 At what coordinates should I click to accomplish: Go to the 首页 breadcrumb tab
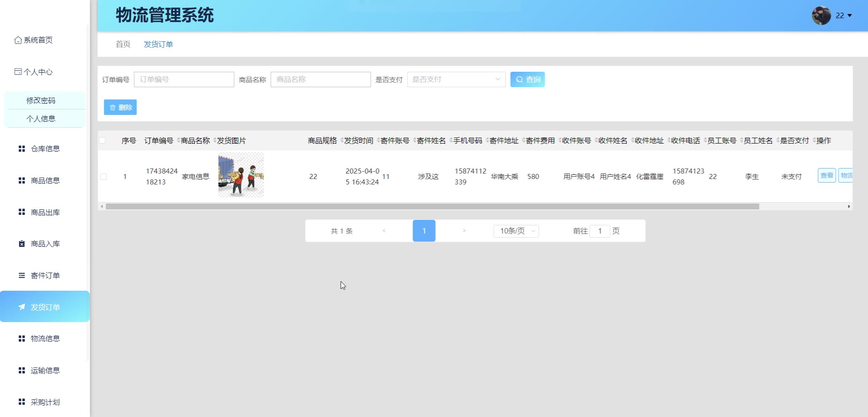pyautogui.click(x=123, y=44)
